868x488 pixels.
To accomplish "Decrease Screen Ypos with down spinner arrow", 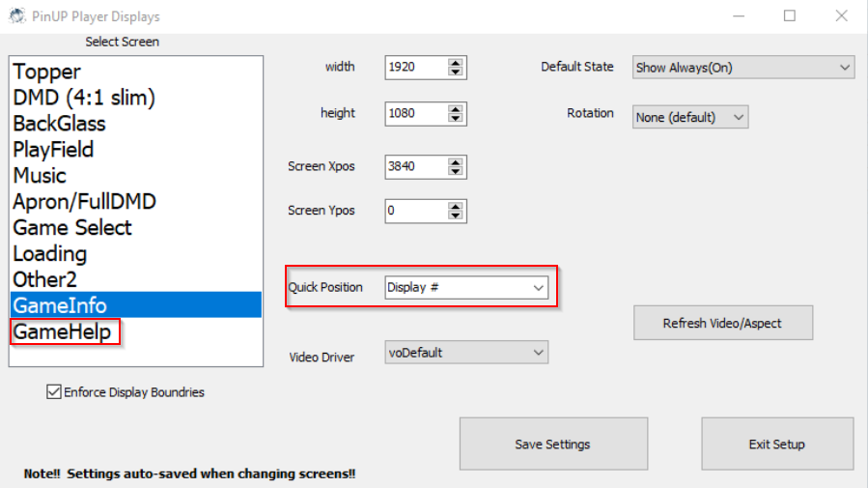I will pyautogui.click(x=456, y=215).
